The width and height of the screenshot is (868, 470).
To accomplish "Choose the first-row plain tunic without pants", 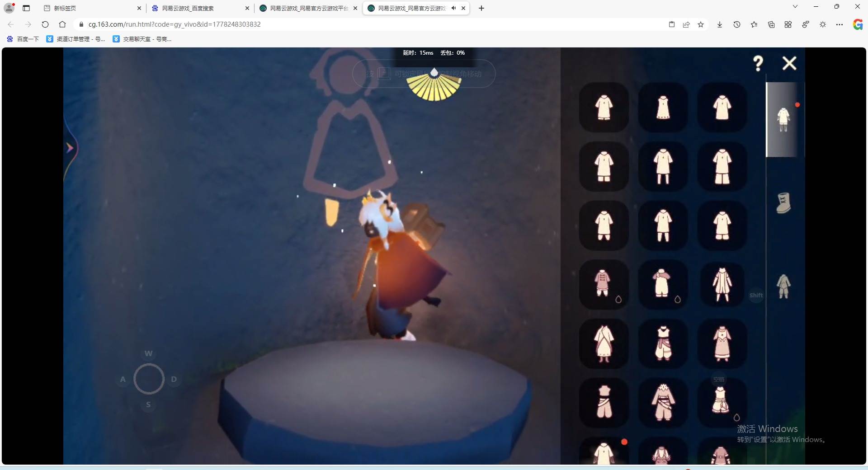I will (722, 108).
